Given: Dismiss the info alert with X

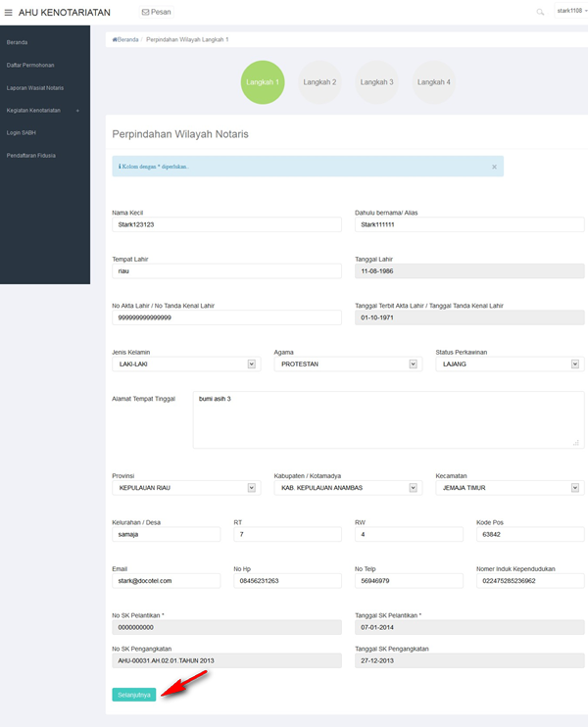Looking at the screenshot, I should (x=494, y=167).
